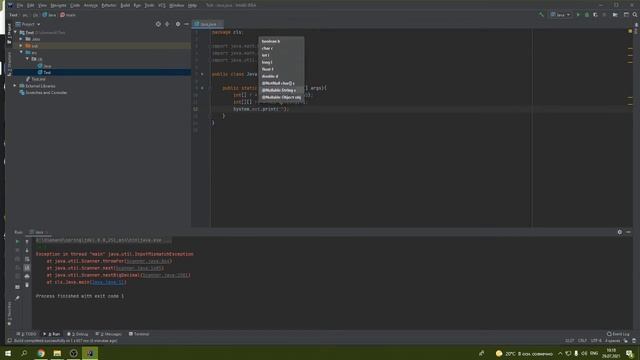Open the Messages tool window tab
The height and width of the screenshot is (360, 640).
(x=109, y=334)
